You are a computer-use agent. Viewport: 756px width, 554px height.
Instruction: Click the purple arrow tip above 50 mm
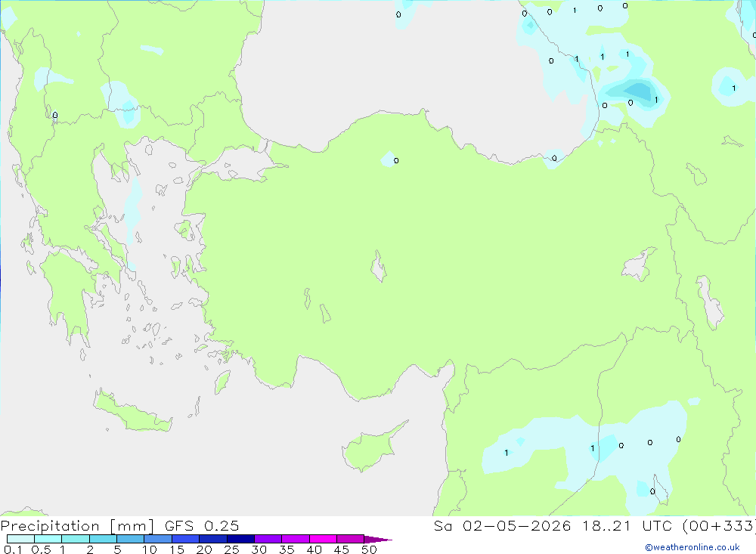pyautogui.click(x=377, y=539)
